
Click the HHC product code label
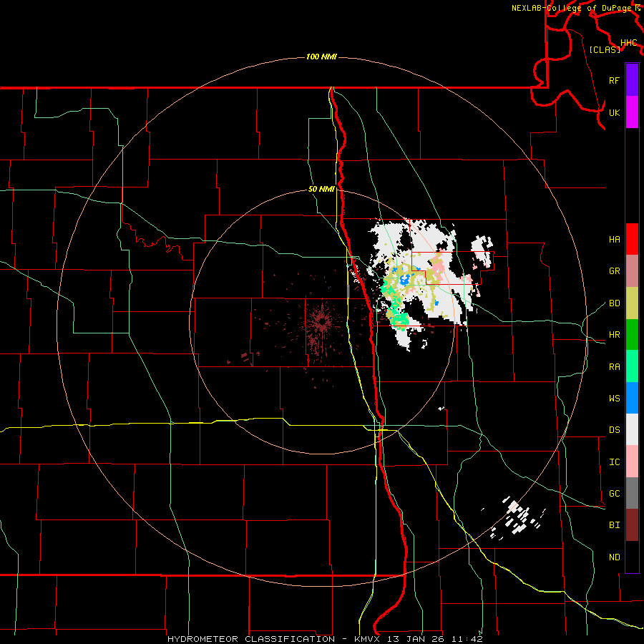pyautogui.click(x=628, y=43)
